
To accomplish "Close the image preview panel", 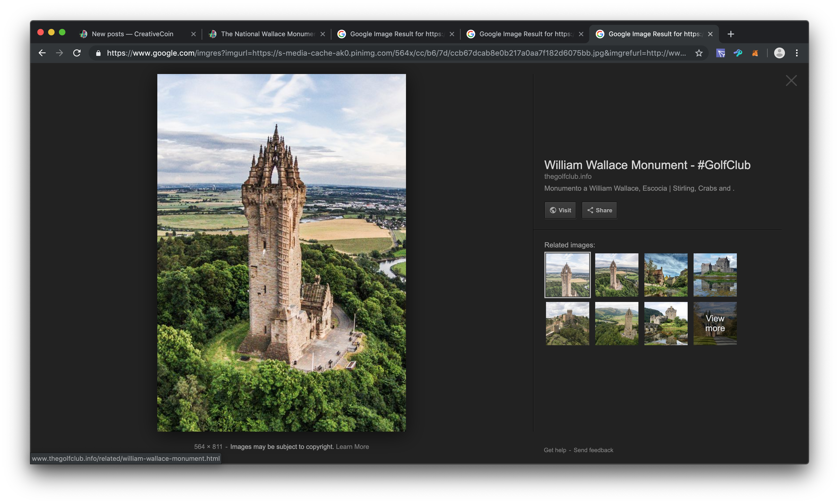I will [x=791, y=80].
